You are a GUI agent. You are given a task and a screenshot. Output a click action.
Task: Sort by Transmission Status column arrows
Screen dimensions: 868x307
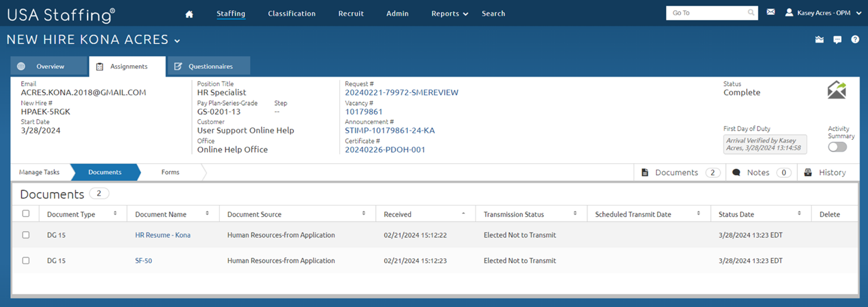(575, 214)
